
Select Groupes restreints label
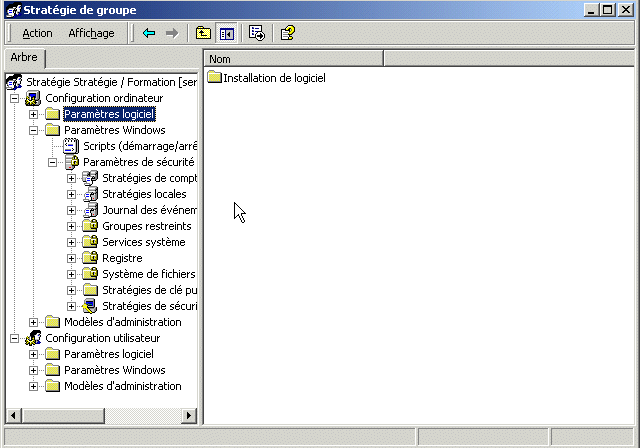pyautogui.click(x=147, y=226)
